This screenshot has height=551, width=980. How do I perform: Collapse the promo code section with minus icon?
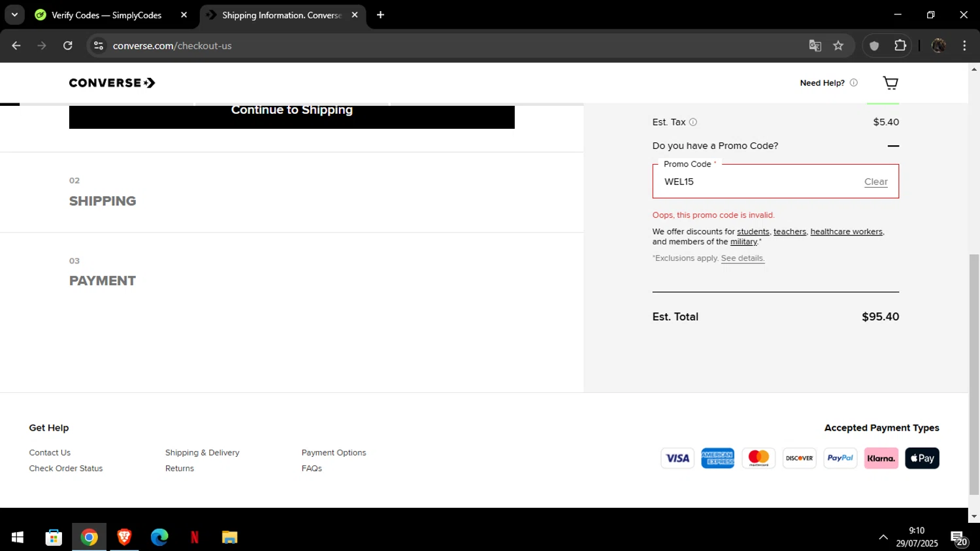[893, 146]
